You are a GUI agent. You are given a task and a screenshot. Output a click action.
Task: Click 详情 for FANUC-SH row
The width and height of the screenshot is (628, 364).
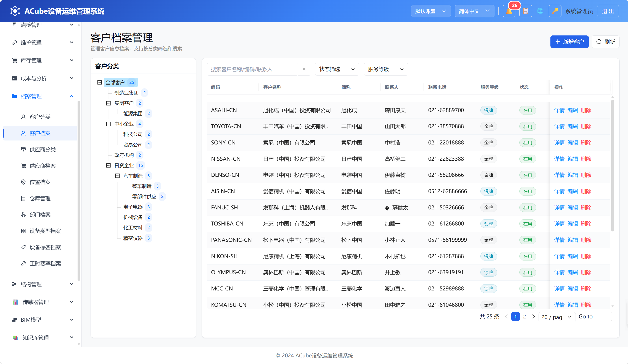[x=559, y=208]
